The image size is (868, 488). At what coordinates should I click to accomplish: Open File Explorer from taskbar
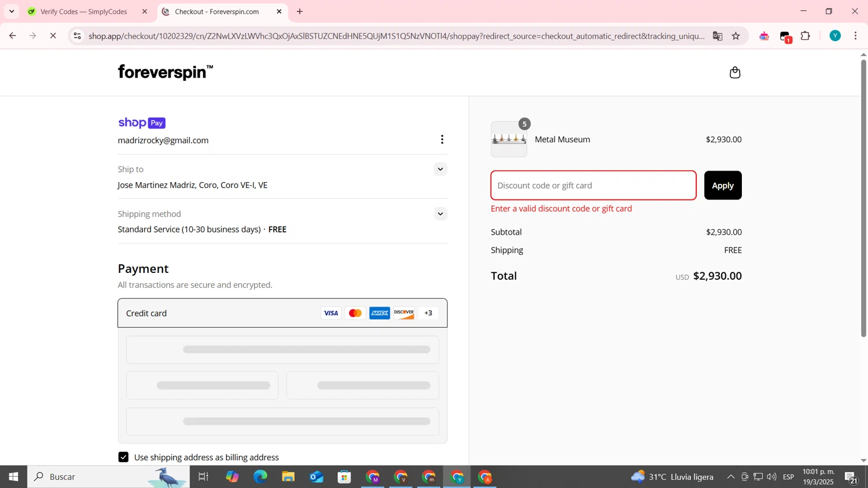pyautogui.click(x=288, y=477)
